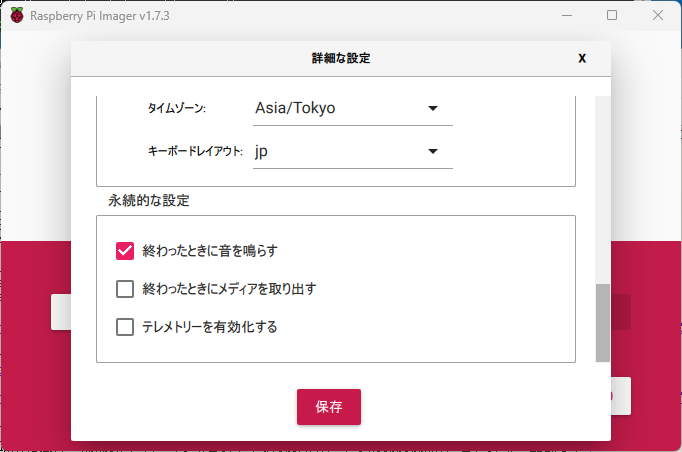
Task: Open the タイムゾーン Asia/Tokyo dropdown
Action: (x=353, y=108)
